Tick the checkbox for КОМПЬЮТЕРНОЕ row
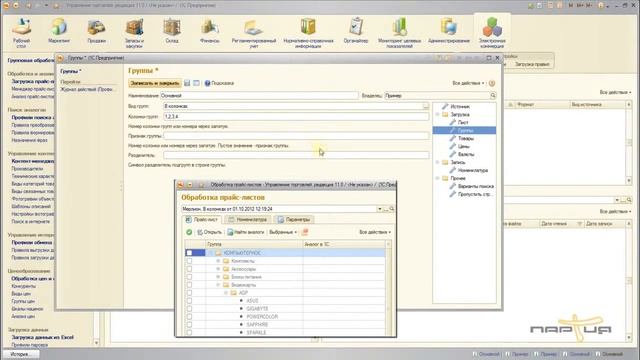This screenshot has width=640, height=360. tap(189, 253)
